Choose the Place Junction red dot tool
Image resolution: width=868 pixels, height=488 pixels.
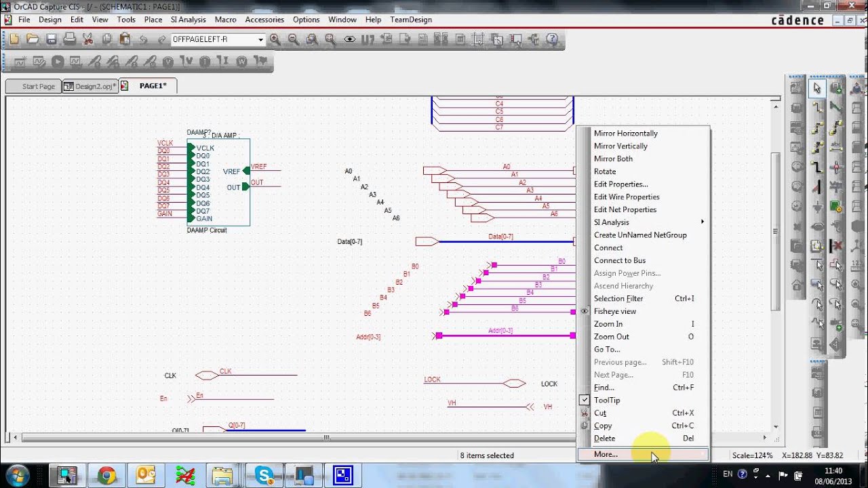click(x=836, y=166)
